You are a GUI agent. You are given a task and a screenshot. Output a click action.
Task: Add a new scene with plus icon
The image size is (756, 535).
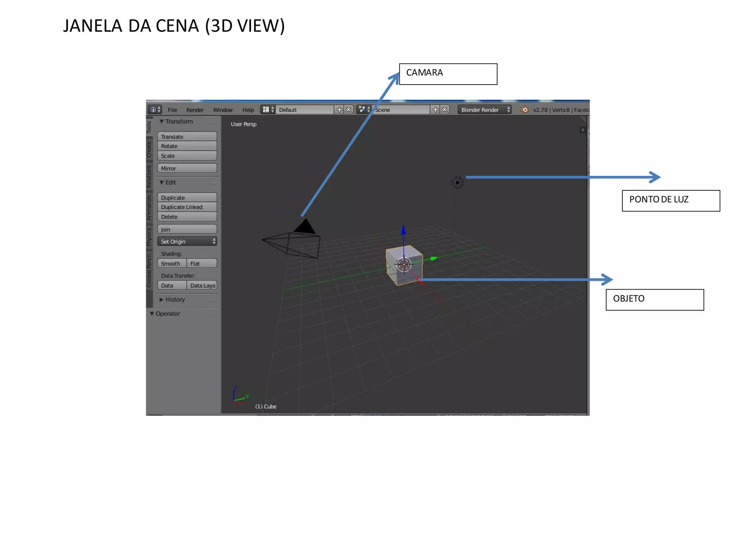(435, 110)
